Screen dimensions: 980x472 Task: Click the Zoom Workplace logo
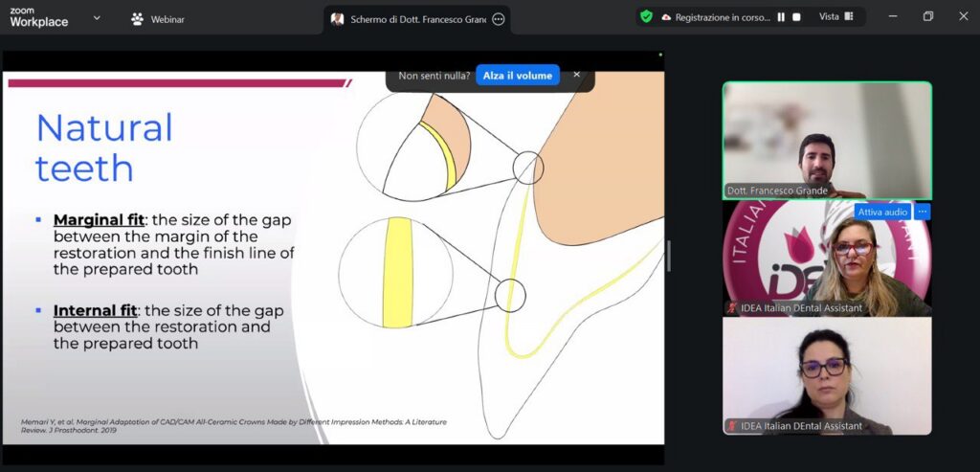(38, 17)
